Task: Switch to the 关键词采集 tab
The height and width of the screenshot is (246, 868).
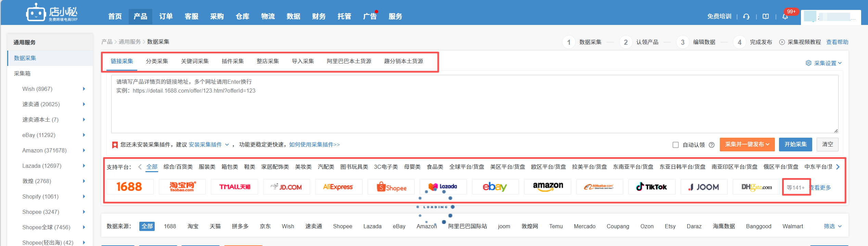Action: click(195, 61)
